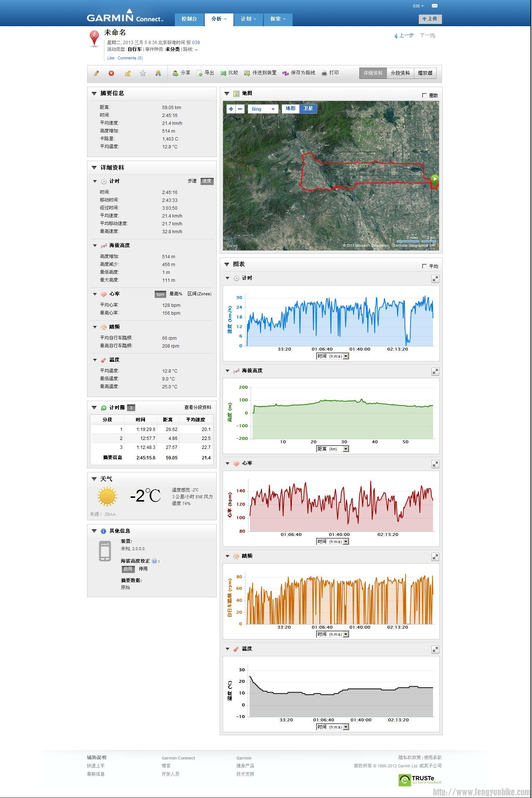Zoom in on map with plus button
Image resolution: width=532 pixels, height=798 pixels.
pyautogui.click(x=231, y=109)
